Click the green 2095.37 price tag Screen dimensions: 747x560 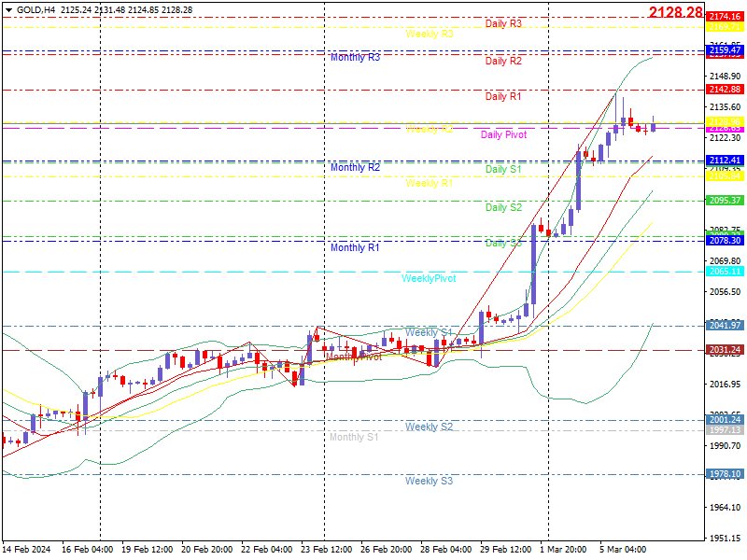pos(725,201)
